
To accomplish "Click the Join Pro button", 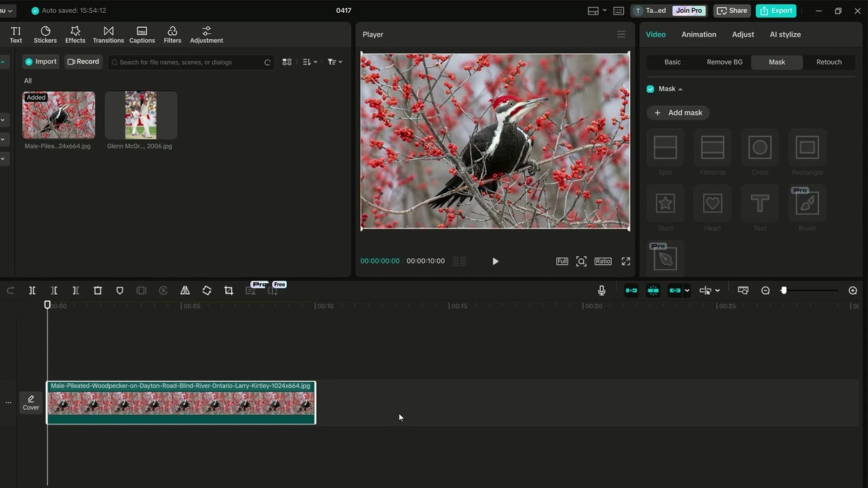I will [x=690, y=11].
